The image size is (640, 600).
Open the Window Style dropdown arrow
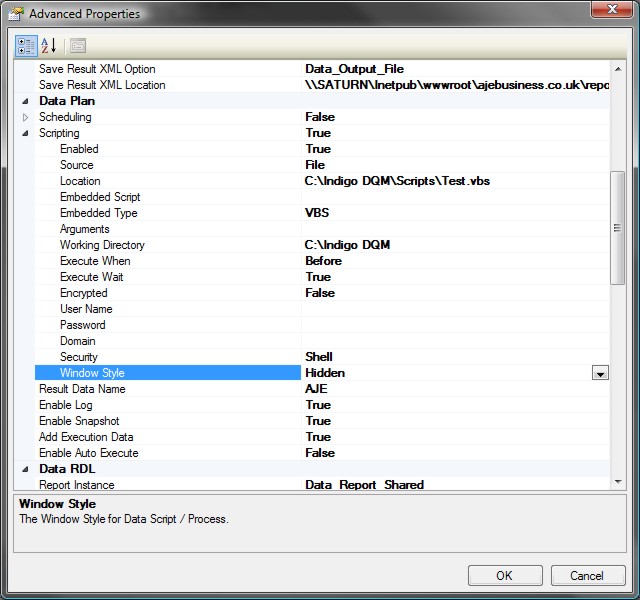[600, 373]
